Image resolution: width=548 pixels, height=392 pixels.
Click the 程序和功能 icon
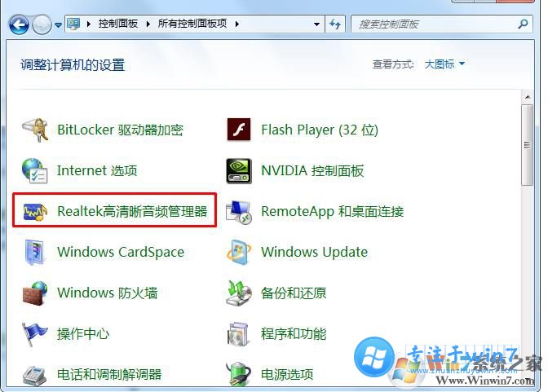[x=238, y=334]
